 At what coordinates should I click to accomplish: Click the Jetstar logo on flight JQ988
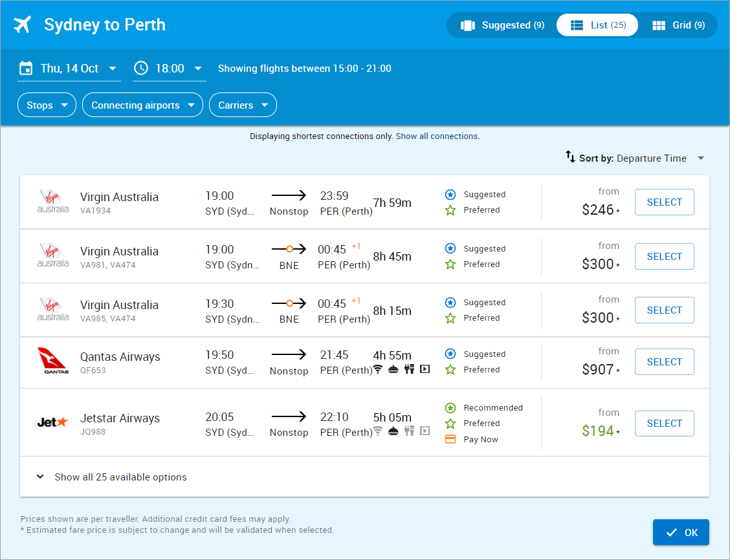52,422
